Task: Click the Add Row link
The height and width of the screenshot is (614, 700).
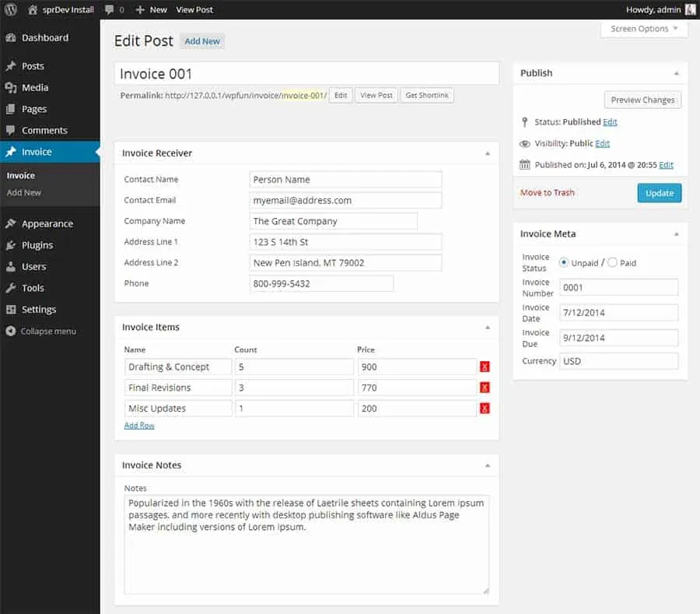Action: point(139,426)
